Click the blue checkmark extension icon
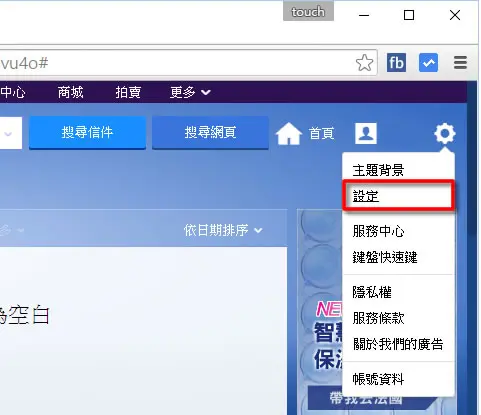Screen dimensions: 481x415 (428, 63)
